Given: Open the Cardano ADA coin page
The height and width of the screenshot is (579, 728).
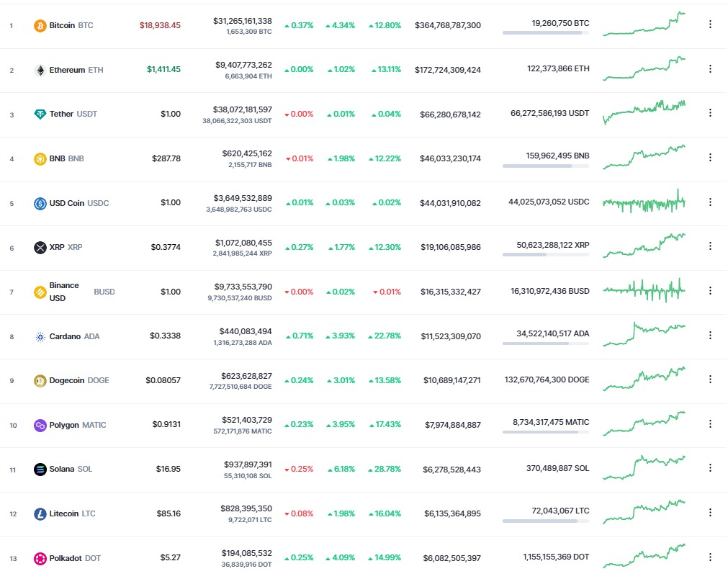Looking at the screenshot, I should [74, 336].
